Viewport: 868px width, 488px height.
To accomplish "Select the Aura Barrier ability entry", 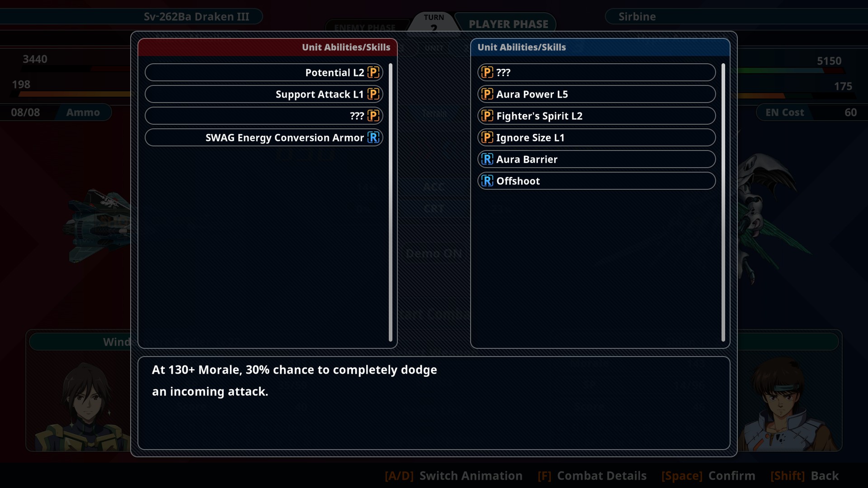I will pos(596,159).
